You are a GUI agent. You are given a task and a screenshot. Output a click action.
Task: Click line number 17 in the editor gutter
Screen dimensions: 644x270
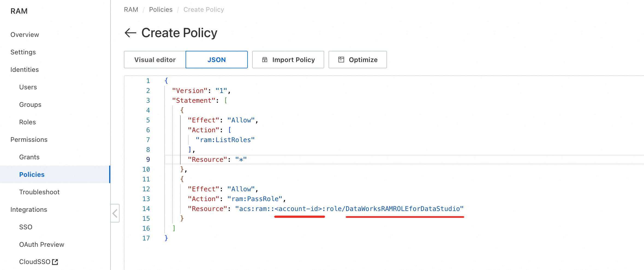pos(146,238)
